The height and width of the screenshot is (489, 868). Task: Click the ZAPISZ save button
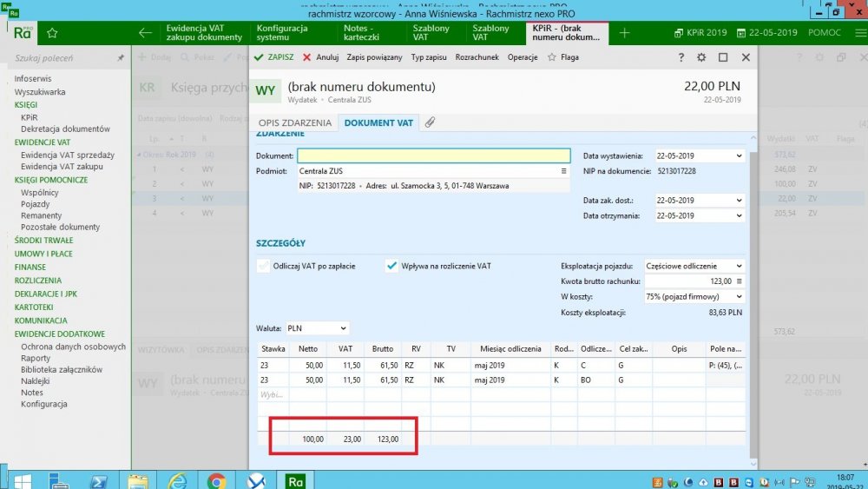274,57
